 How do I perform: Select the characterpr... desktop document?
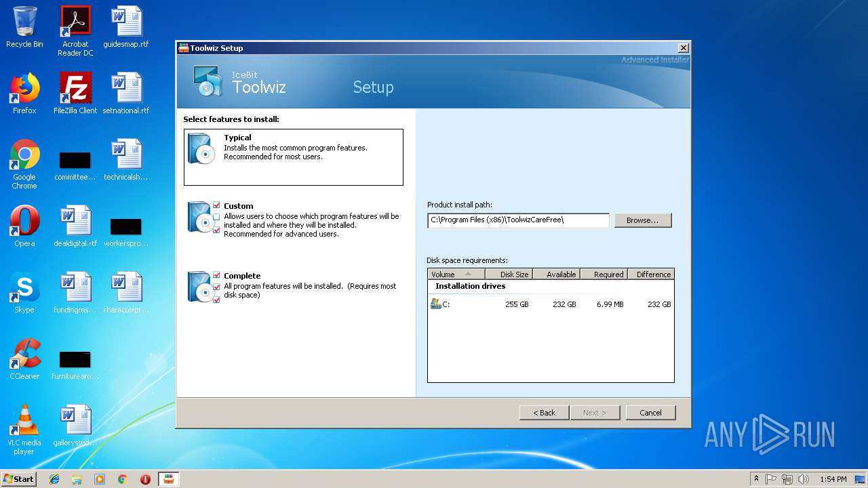126,293
